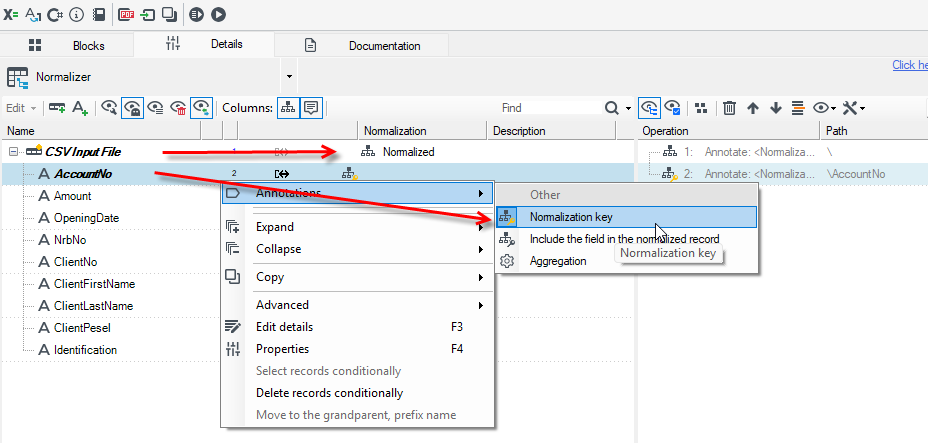The width and height of the screenshot is (928, 443).
Task: Open the Annotations submenu
Action: 357,193
